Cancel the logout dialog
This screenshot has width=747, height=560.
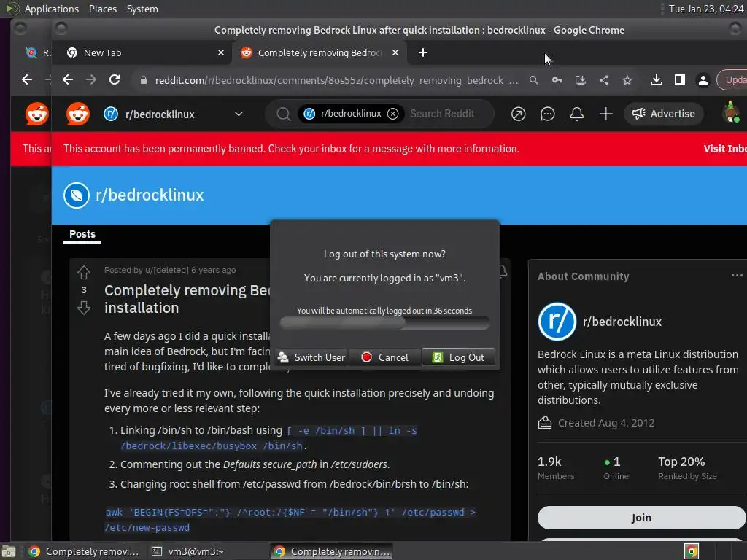click(384, 357)
